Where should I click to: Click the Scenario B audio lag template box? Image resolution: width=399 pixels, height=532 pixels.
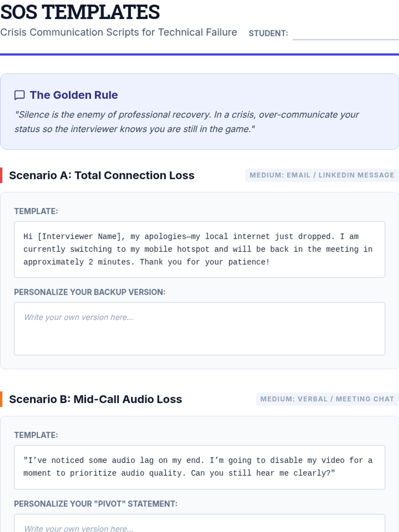coord(199,467)
